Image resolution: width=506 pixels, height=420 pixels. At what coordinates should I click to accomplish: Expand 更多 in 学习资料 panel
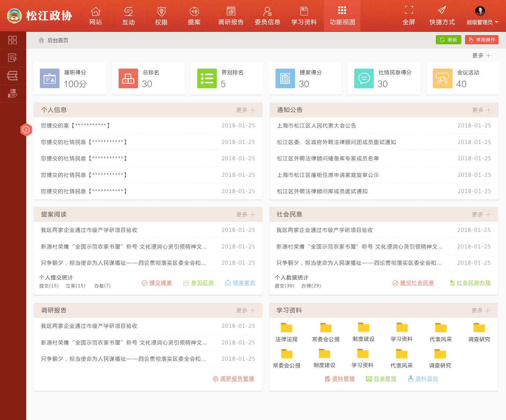(481, 310)
